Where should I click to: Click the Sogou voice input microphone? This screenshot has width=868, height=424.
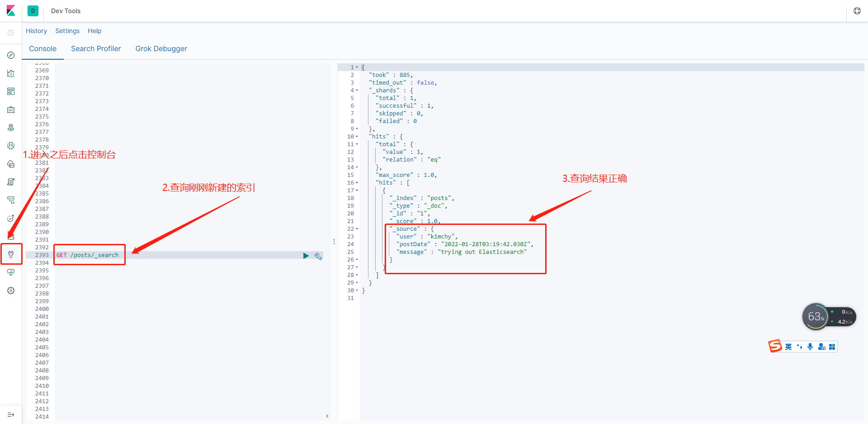(x=810, y=347)
